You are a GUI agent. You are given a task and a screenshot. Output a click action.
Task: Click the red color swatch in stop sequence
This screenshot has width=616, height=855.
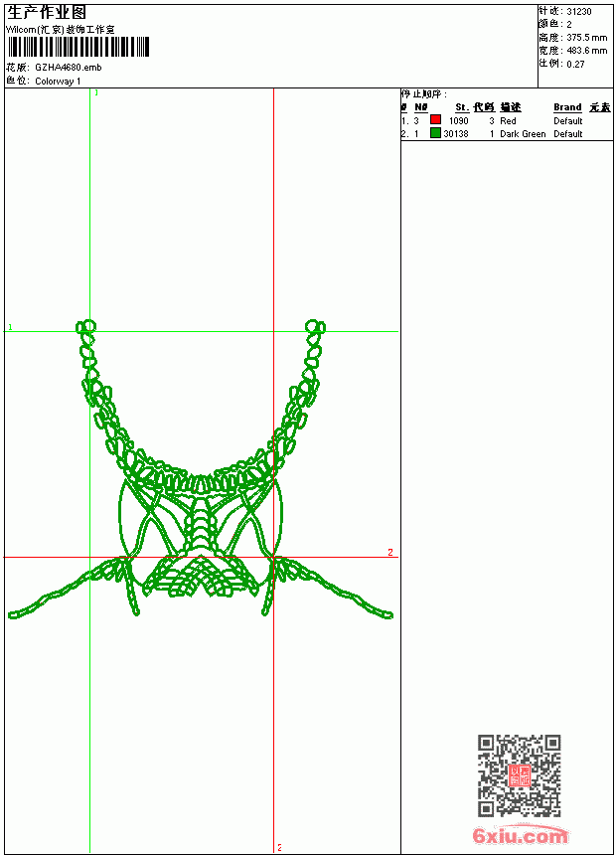pyautogui.click(x=435, y=119)
